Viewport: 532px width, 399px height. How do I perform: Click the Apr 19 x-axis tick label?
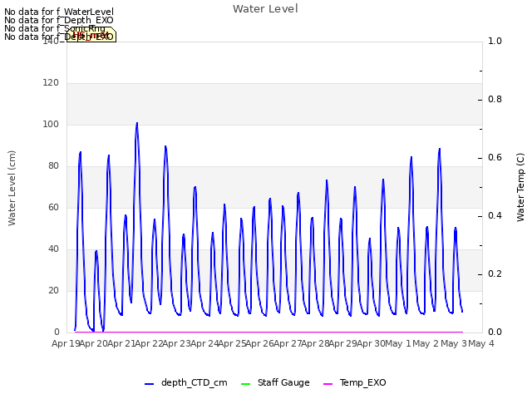(66, 343)
